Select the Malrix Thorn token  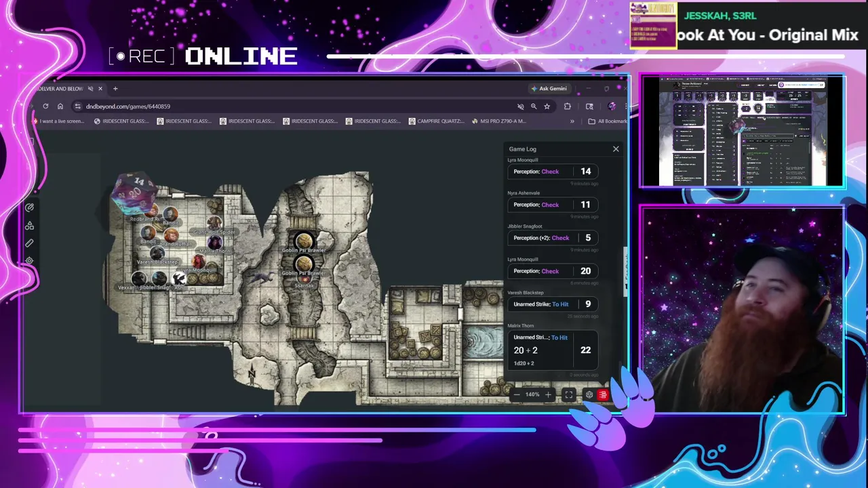point(214,242)
